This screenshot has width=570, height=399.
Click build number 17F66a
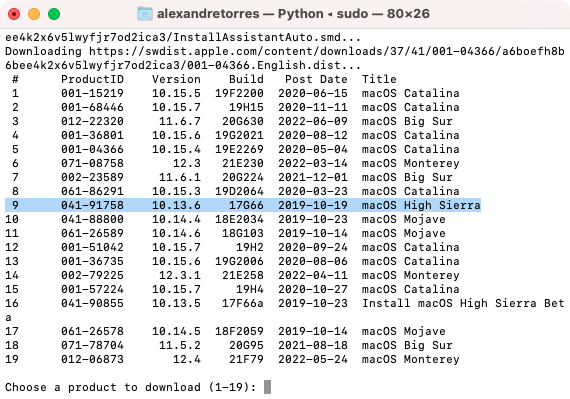tap(243, 303)
